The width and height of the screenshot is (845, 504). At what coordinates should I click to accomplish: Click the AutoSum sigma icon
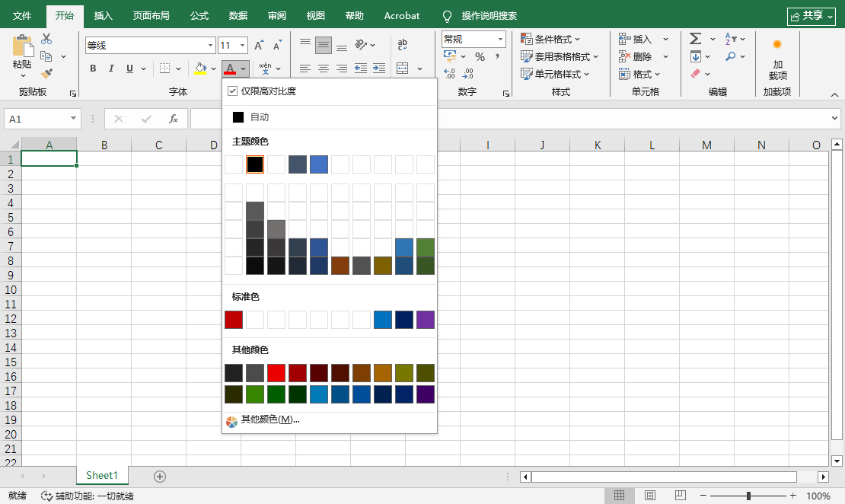click(x=695, y=39)
